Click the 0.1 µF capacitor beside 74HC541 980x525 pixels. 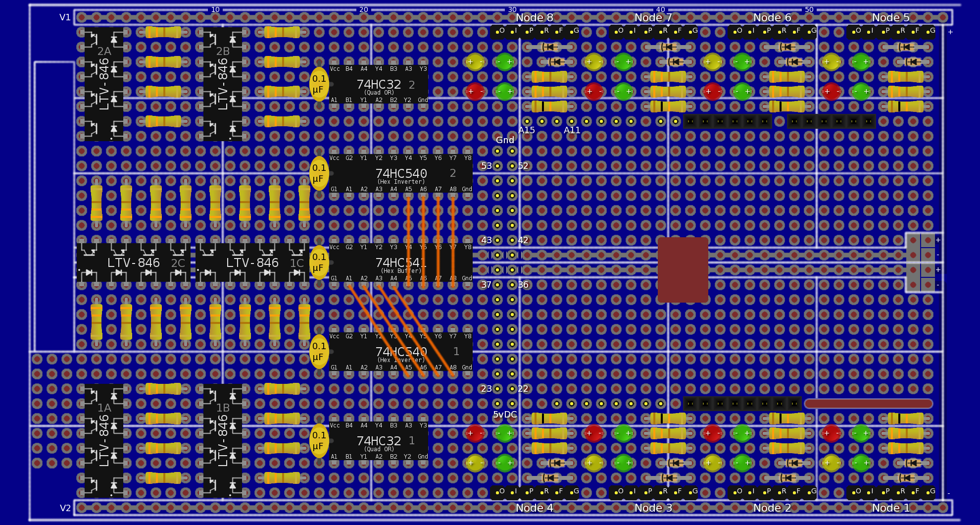[319, 262]
